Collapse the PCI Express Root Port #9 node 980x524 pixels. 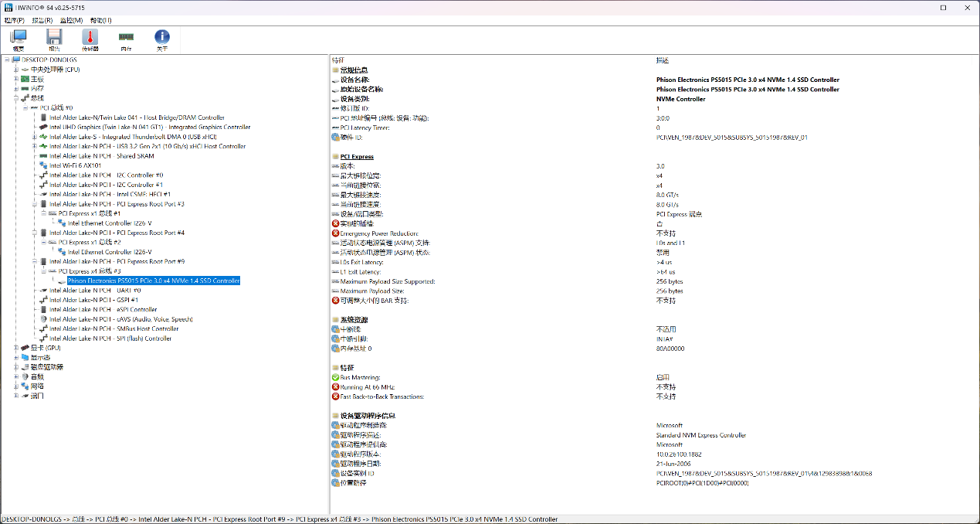point(34,262)
